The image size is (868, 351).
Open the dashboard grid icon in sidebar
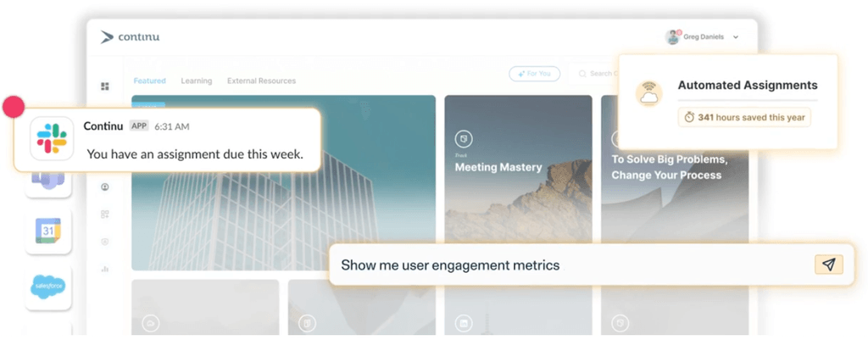105,86
